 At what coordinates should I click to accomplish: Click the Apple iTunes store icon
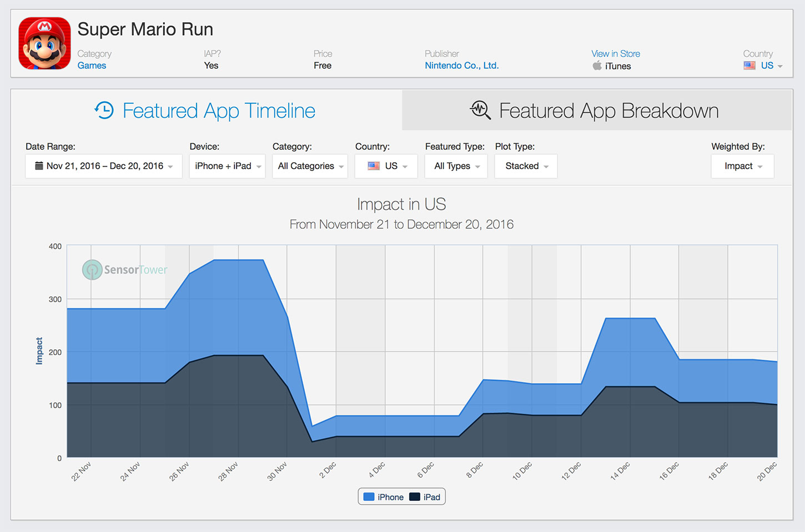(597, 66)
